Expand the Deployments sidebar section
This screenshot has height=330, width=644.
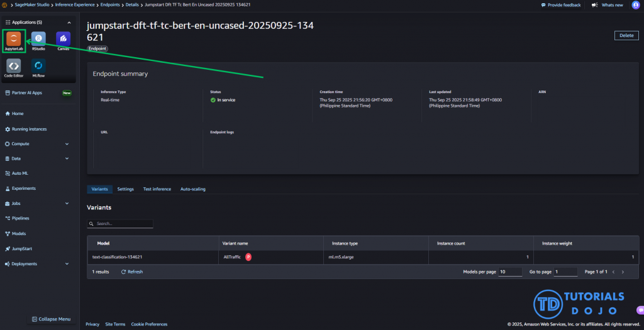(67, 264)
